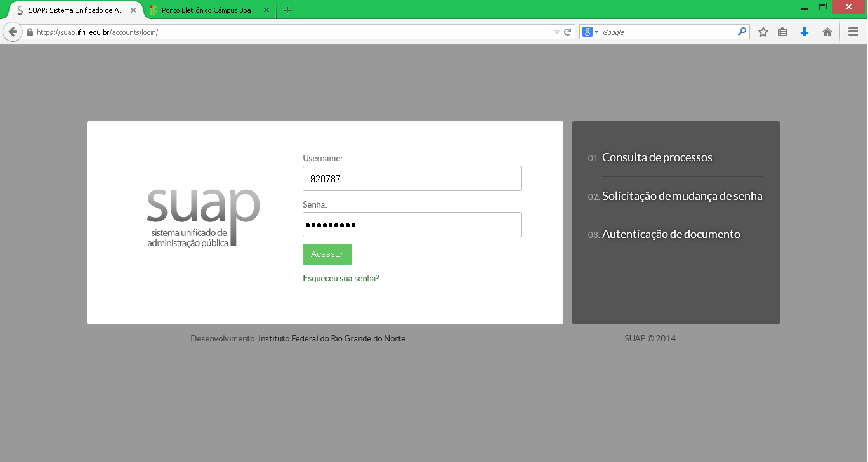Close the SUAP tab
Viewport: 868px width, 462px height.
pos(133,10)
